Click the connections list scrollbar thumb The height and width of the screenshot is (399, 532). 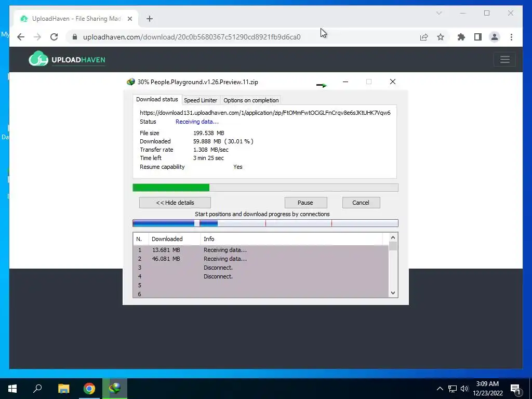(x=393, y=246)
